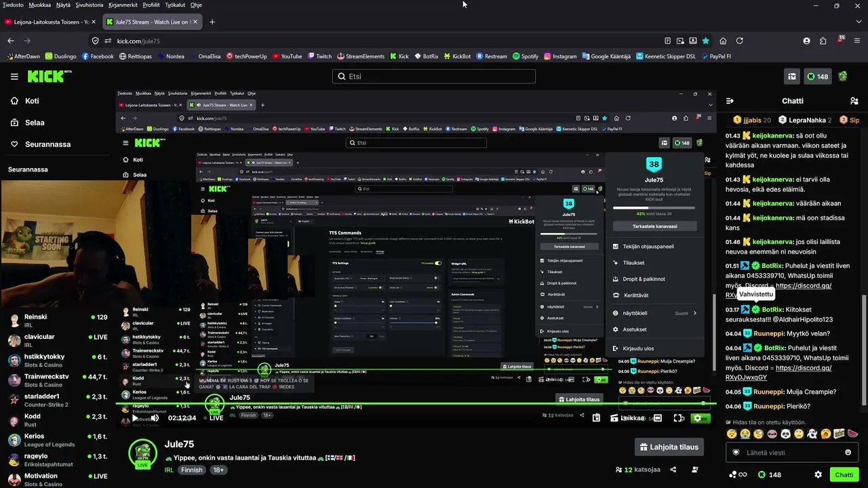Open the profile avatar menu in the Kick header
This screenshot has height=488, width=868.
click(843, 77)
